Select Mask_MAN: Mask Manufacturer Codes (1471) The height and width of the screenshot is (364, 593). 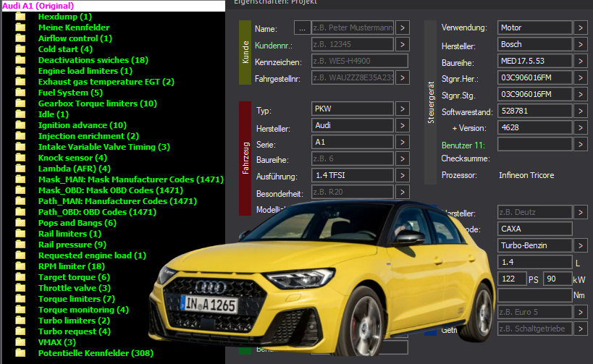pos(131,179)
